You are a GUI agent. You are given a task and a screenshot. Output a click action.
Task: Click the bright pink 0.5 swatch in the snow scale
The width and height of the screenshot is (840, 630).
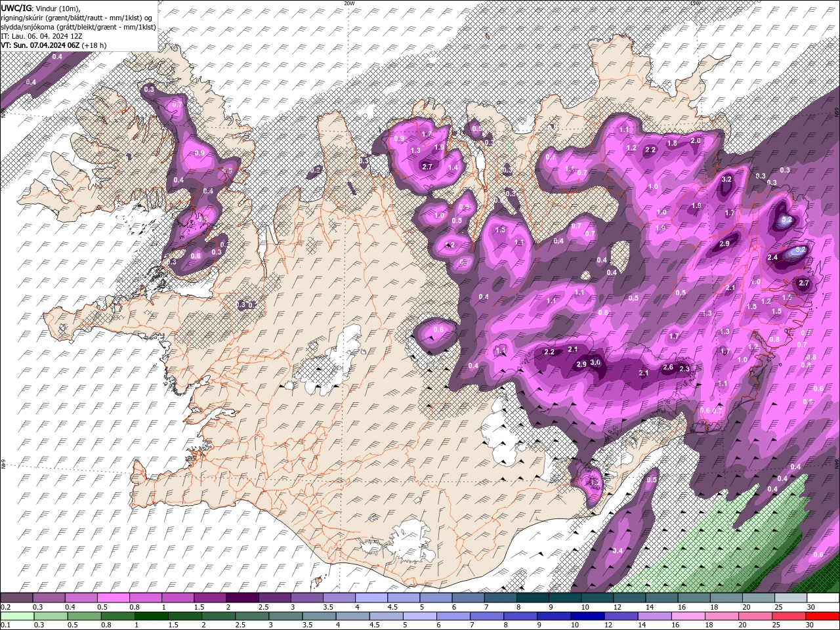[x=113, y=598]
